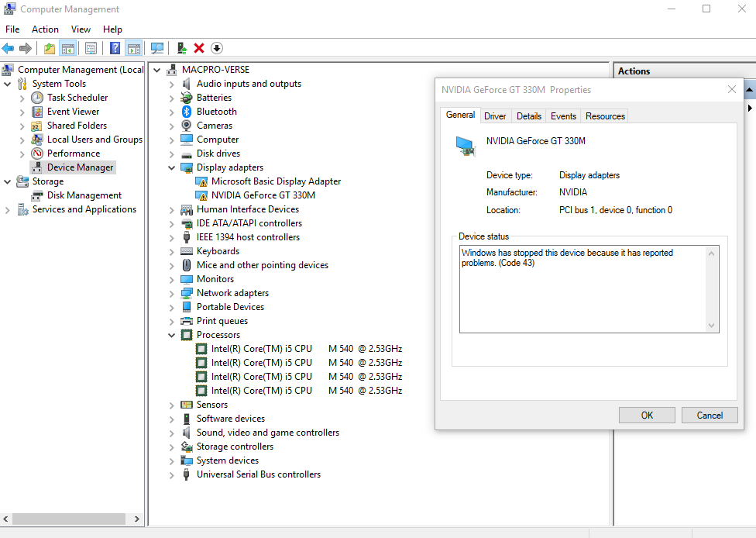Expand Universal Serial Bus controllers
This screenshot has width=756, height=538.
(172, 475)
